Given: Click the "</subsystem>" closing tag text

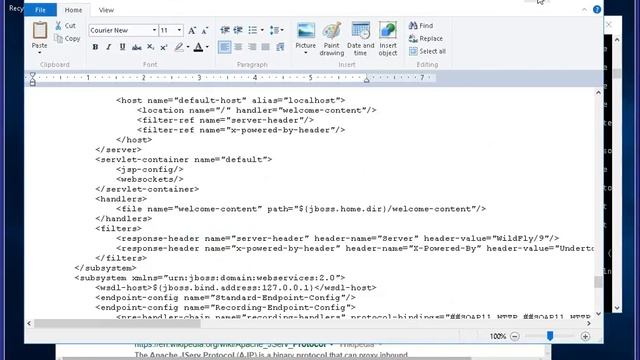Looking at the screenshot, I should [106, 268].
